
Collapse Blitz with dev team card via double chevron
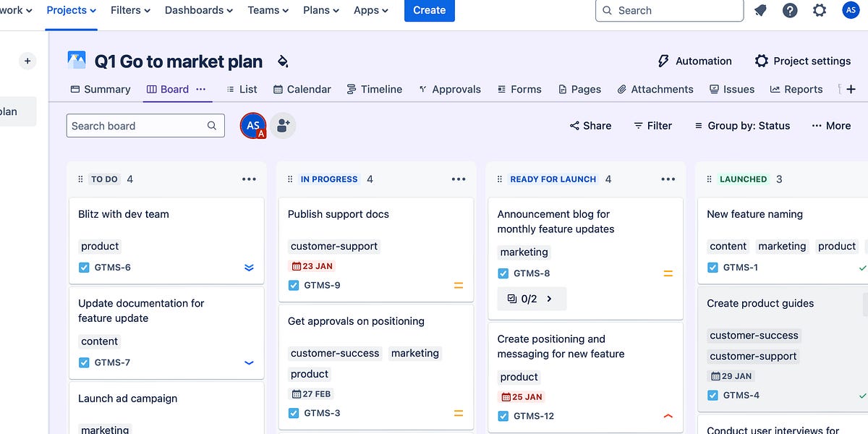249,267
